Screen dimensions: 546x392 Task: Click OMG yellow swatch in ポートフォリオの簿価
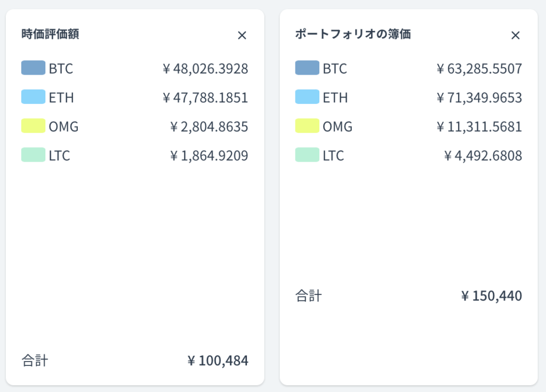click(x=307, y=126)
